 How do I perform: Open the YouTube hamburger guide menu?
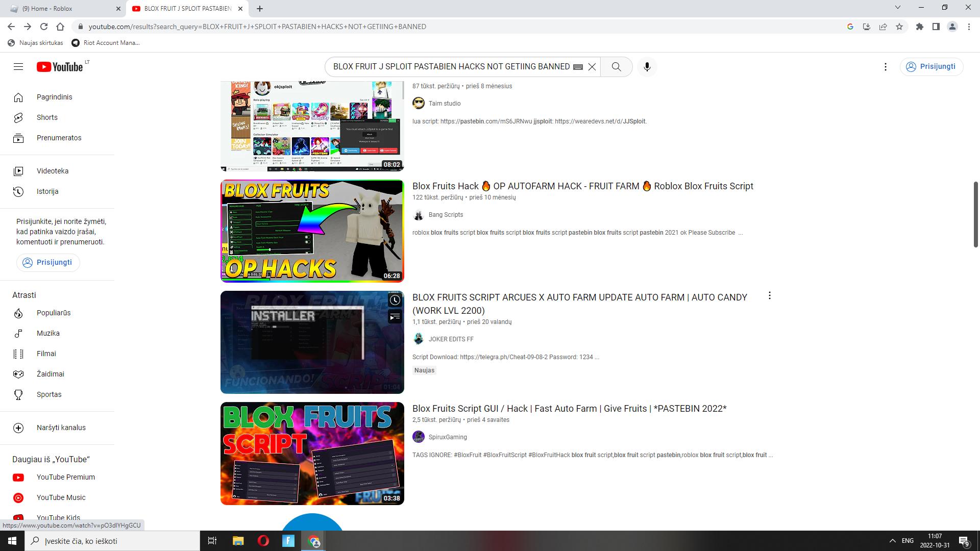tap(18, 67)
